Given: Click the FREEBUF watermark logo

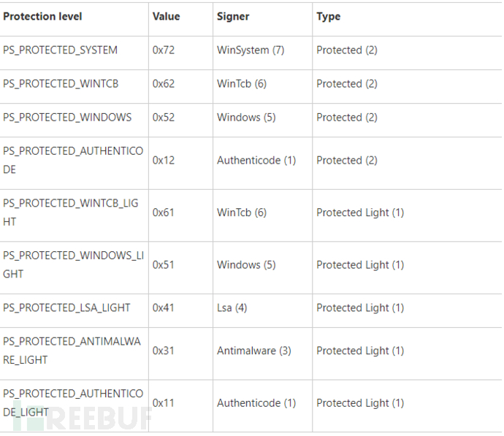Looking at the screenshot, I should coord(83,418).
